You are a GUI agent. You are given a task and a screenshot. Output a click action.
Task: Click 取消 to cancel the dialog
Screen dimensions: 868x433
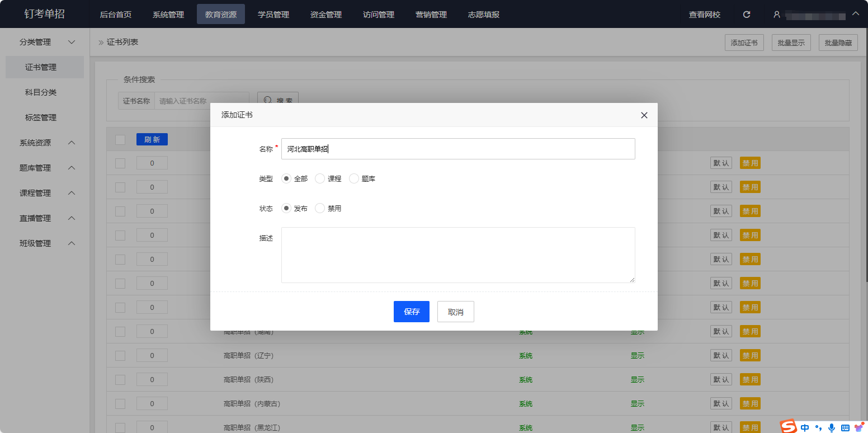[x=456, y=312]
